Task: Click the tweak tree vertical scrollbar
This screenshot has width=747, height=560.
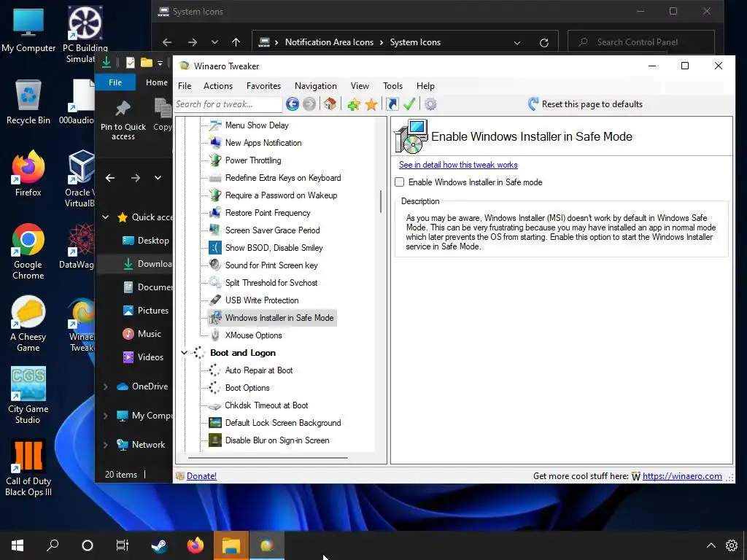Action: point(381,201)
